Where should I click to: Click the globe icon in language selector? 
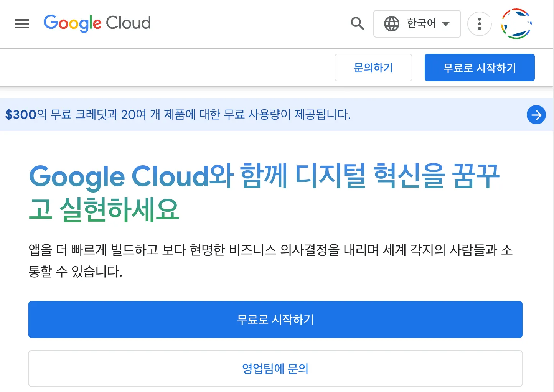(x=392, y=24)
